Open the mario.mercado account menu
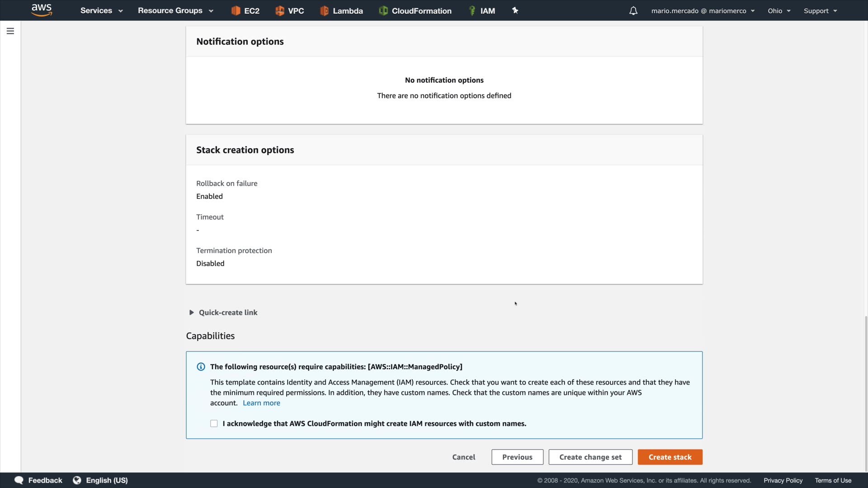 (x=703, y=10)
